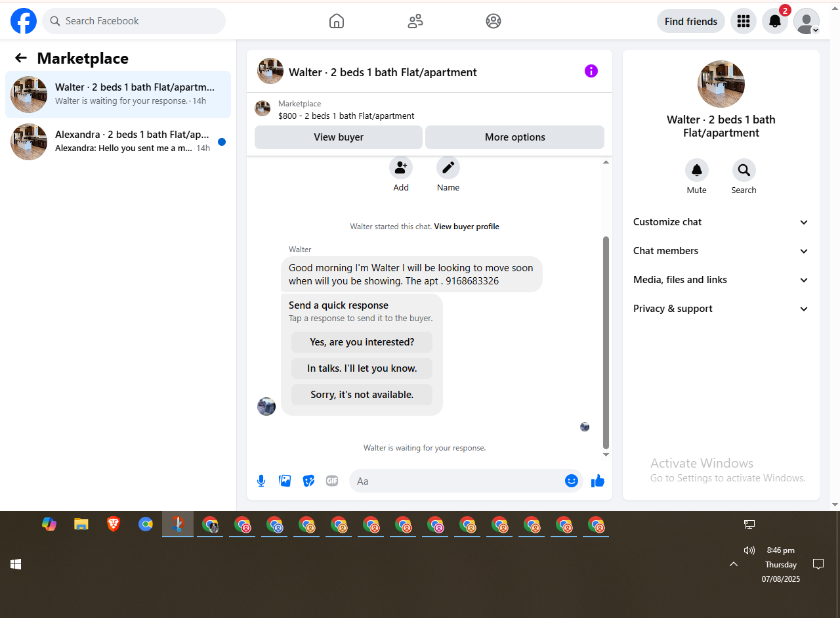The width and height of the screenshot is (840, 618).
Task: Click the chat scrollbar down arrow
Action: pyautogui.click(x=606, y=454)
